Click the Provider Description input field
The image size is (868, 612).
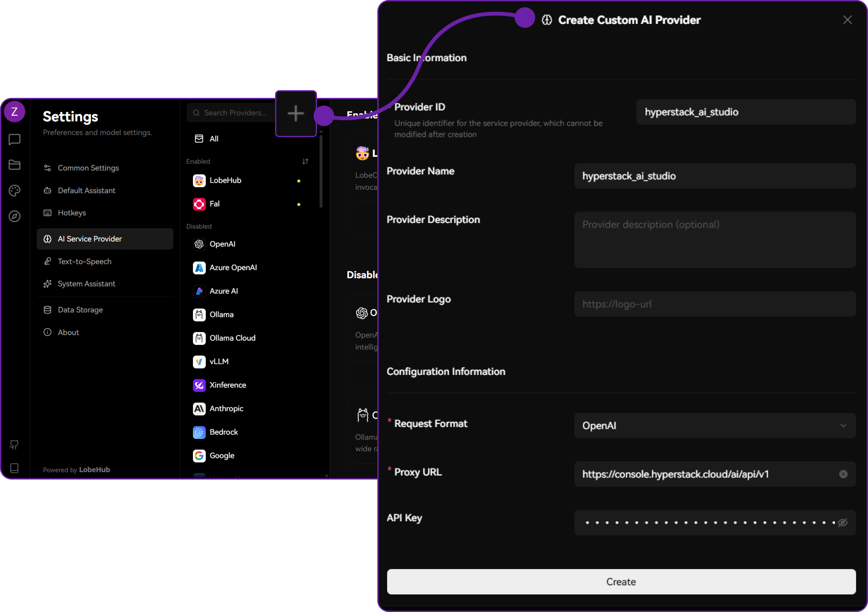pos(714,240)
